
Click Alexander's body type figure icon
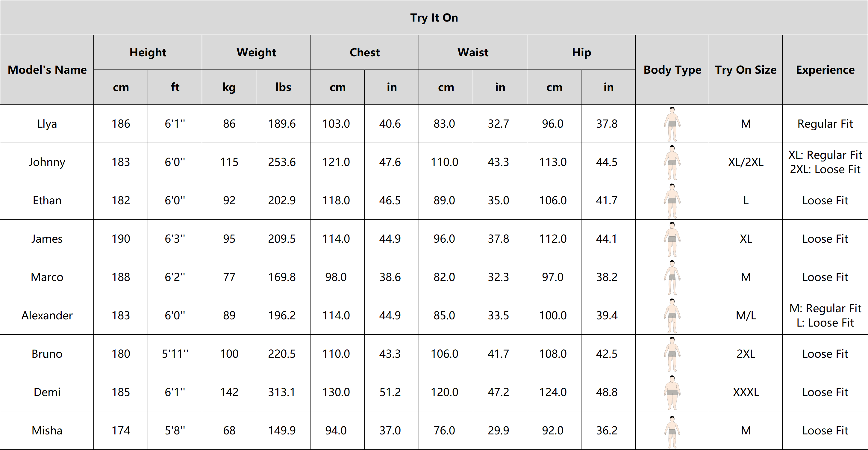[672, 316]
